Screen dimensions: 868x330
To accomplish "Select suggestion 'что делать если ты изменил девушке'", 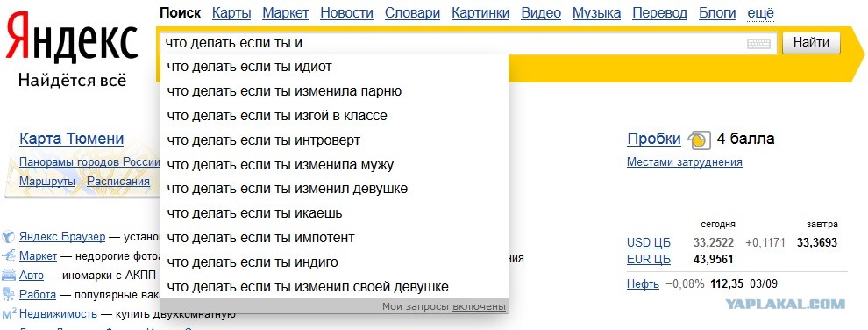I will point(334,189).
